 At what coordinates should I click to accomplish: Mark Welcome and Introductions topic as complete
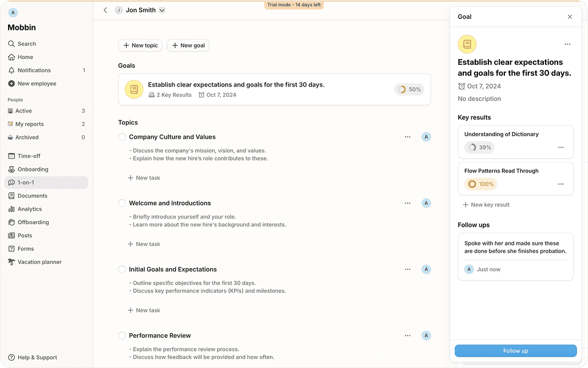[122, 203]
